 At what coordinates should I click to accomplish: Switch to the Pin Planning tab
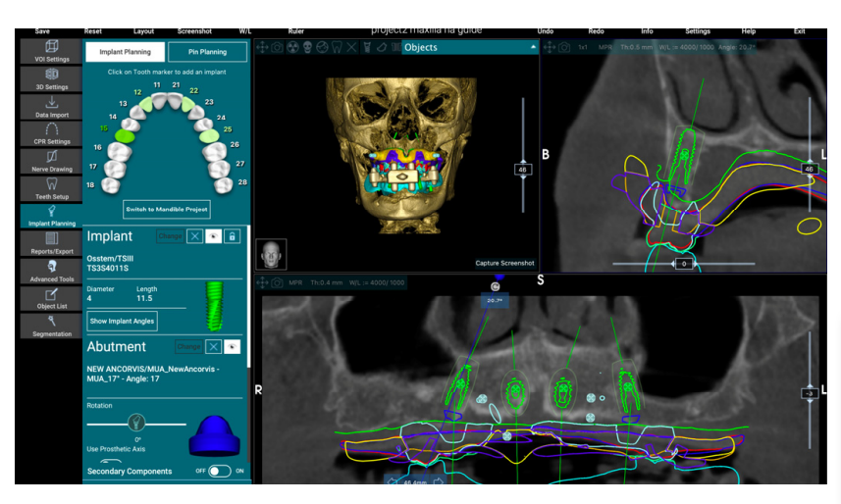pyautogui.click(x=206, y=52)
